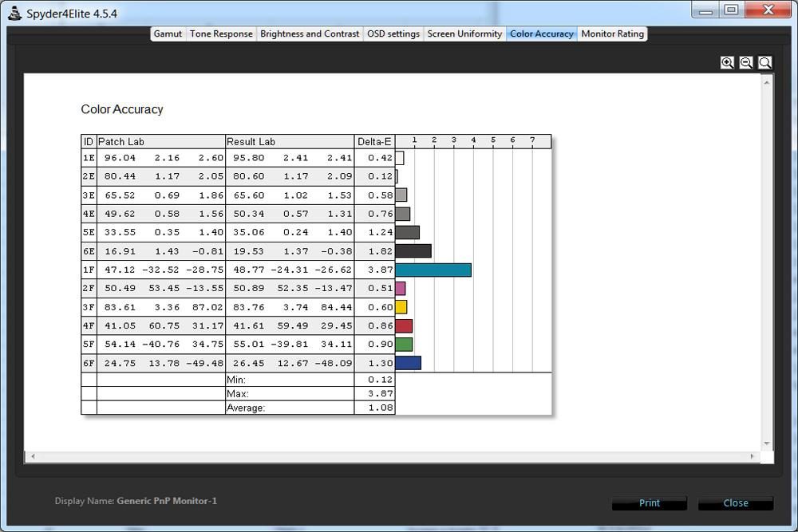Click the Color Accuracy heading
The height and width of the screenshot is (532, 798).
tap(122, 109)
